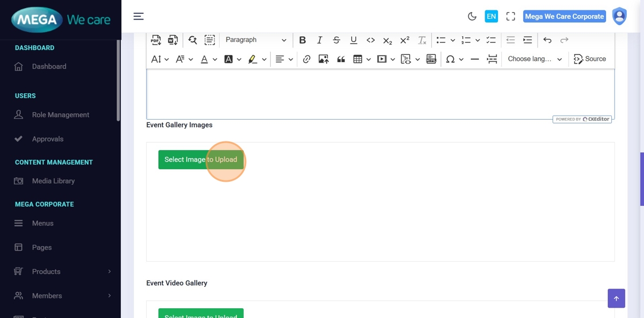Image resolution: width=644 pixels, height=318 pixels.
Task: Apply italic formatting in editor
Action: pyautogui.click(x=320, y=40)
